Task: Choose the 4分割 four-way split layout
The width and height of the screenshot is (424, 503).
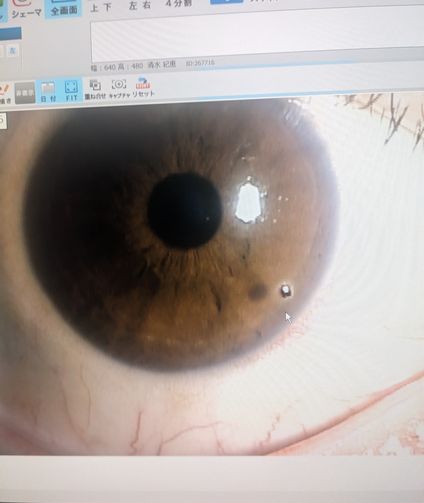Action: click(x=179, y=3)
